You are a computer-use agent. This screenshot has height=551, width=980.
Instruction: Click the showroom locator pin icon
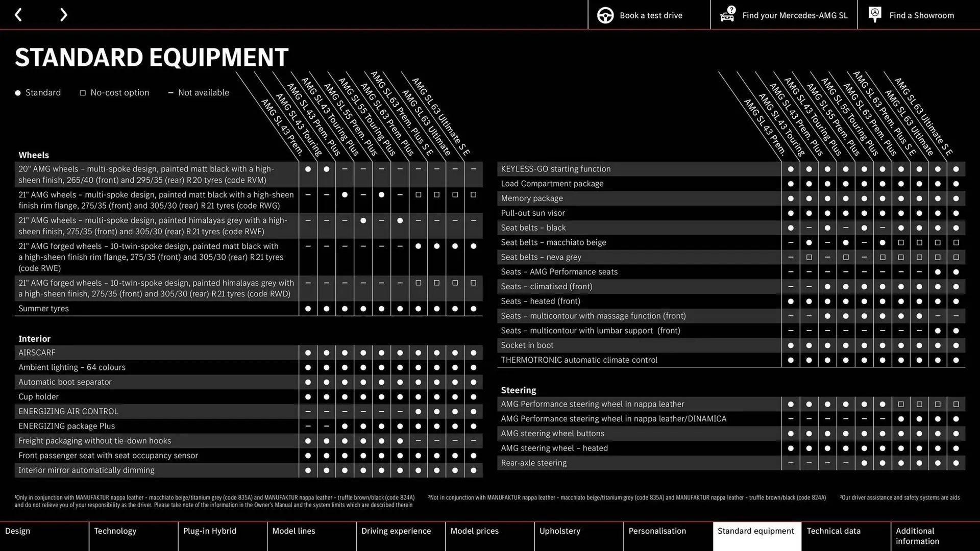874,14
